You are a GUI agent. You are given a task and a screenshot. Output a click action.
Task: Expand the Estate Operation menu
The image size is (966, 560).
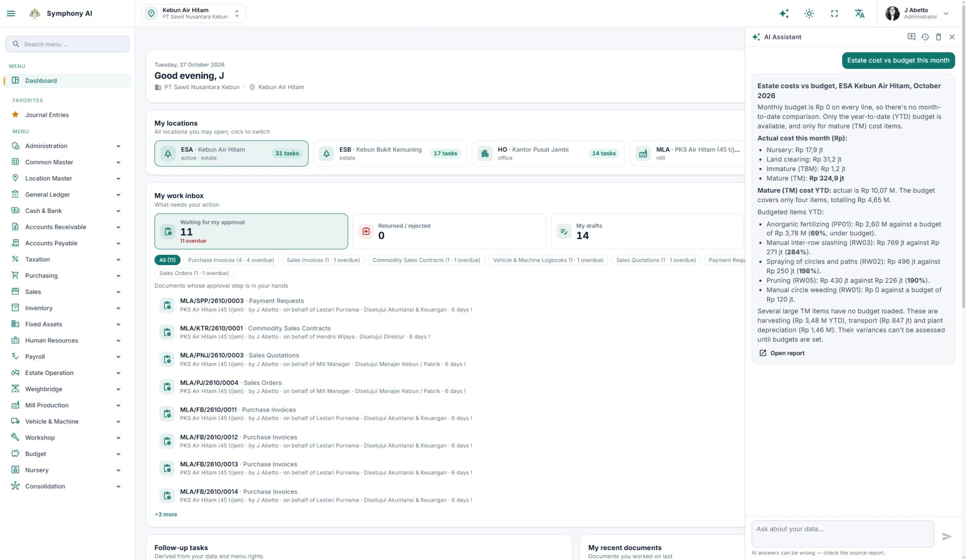(x=67, y=373)
